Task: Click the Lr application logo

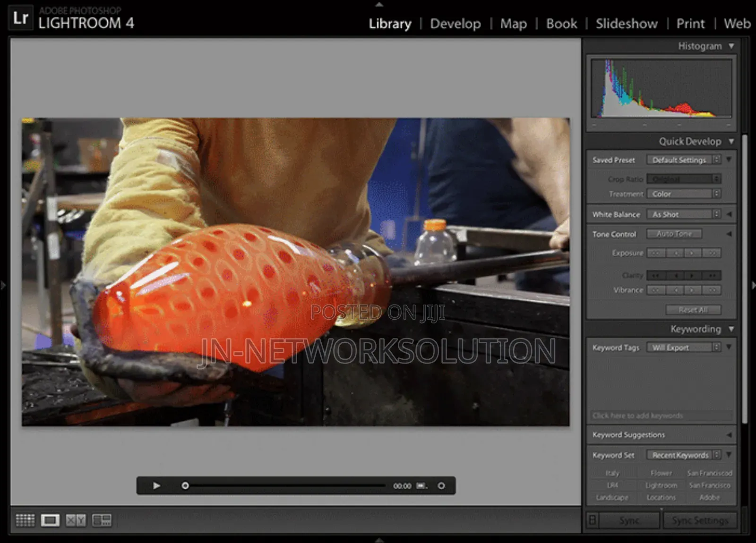Action: tap(21, 17)
